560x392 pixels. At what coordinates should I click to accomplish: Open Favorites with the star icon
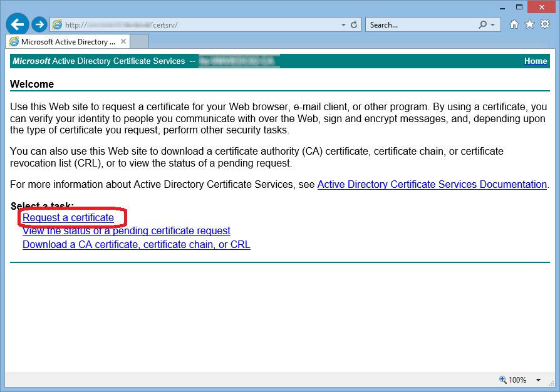point(529,24)
